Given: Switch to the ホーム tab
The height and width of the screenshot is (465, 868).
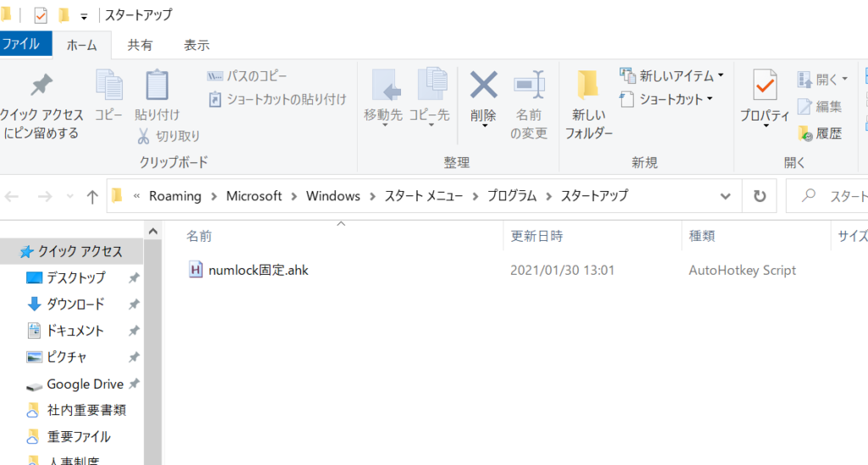Looking at the screenshot, I should click(x=82, y=45).
